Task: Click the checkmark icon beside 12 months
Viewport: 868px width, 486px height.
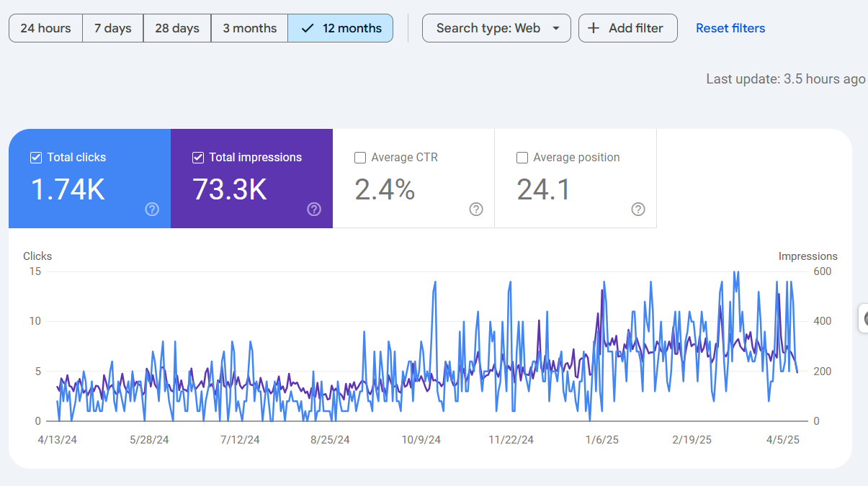Action: coord(308,28)
